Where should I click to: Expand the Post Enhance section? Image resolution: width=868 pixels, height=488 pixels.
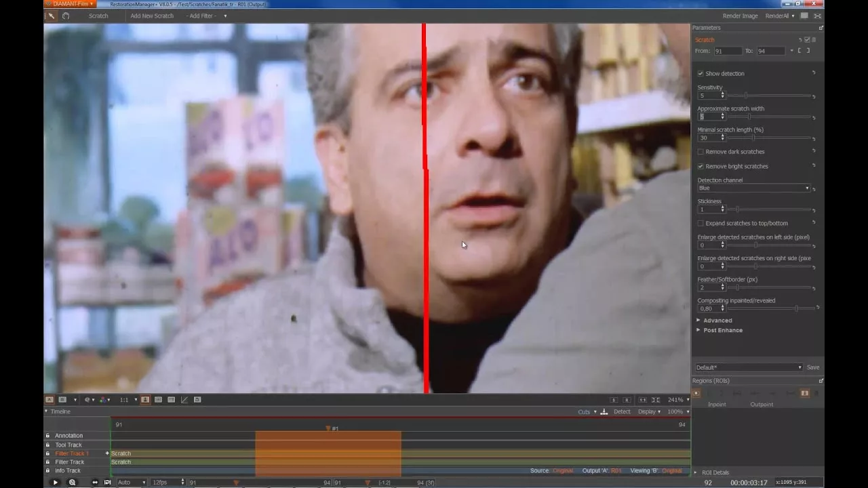[722, 330]
